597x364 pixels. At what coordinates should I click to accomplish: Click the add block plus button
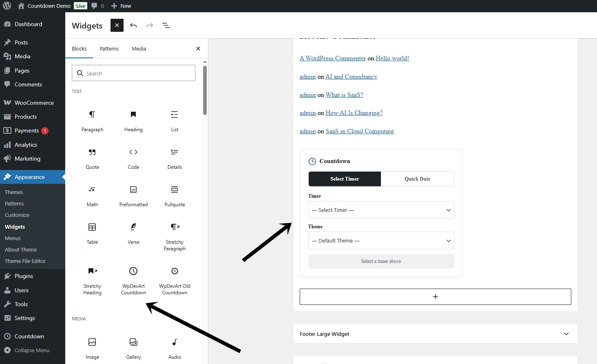[x=435, y=297]
